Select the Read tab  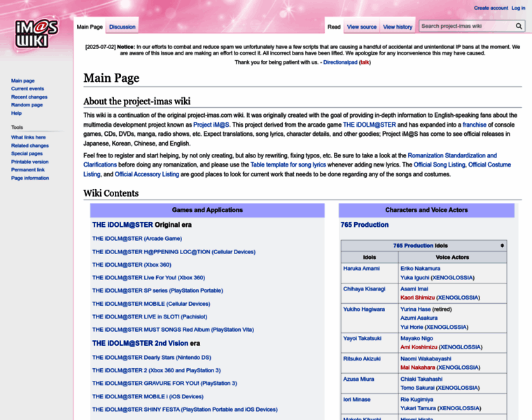[334, 27]
